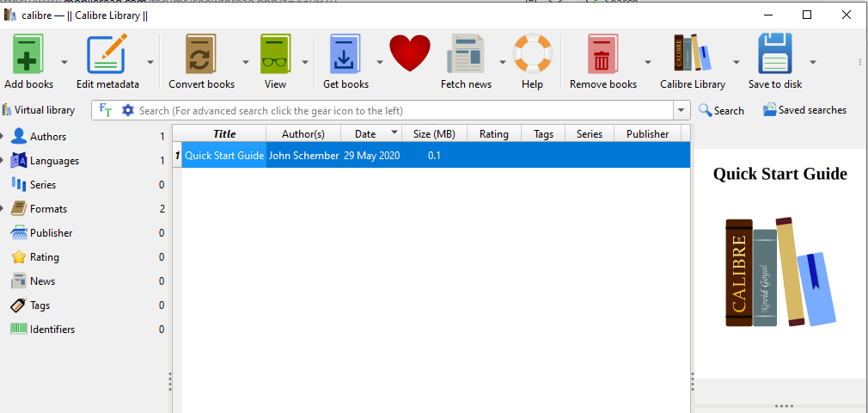Open Edit metadata dropdown arrow
This screenshot has width=868, height=413.
click(x=150, y=62)
